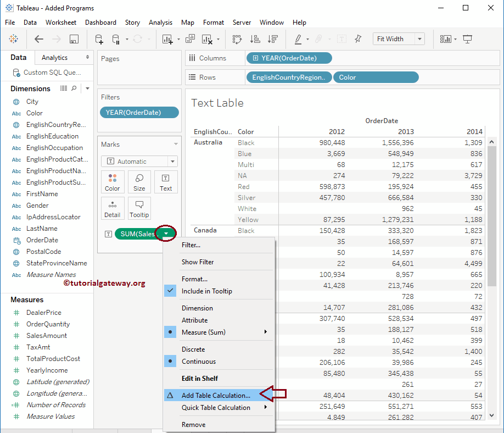Select the Continuous option in context menu
504x433 pixels.
[x=199, y=362]
